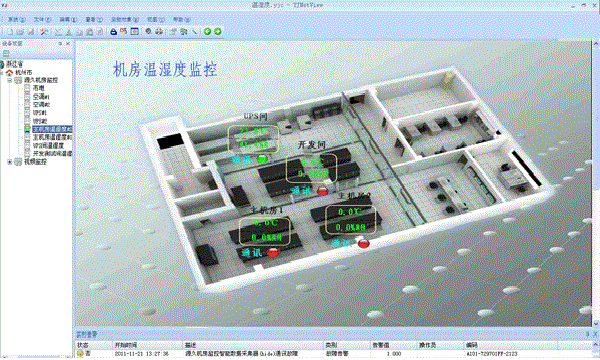Expand the 视频监控 tree node

[10, 162]
